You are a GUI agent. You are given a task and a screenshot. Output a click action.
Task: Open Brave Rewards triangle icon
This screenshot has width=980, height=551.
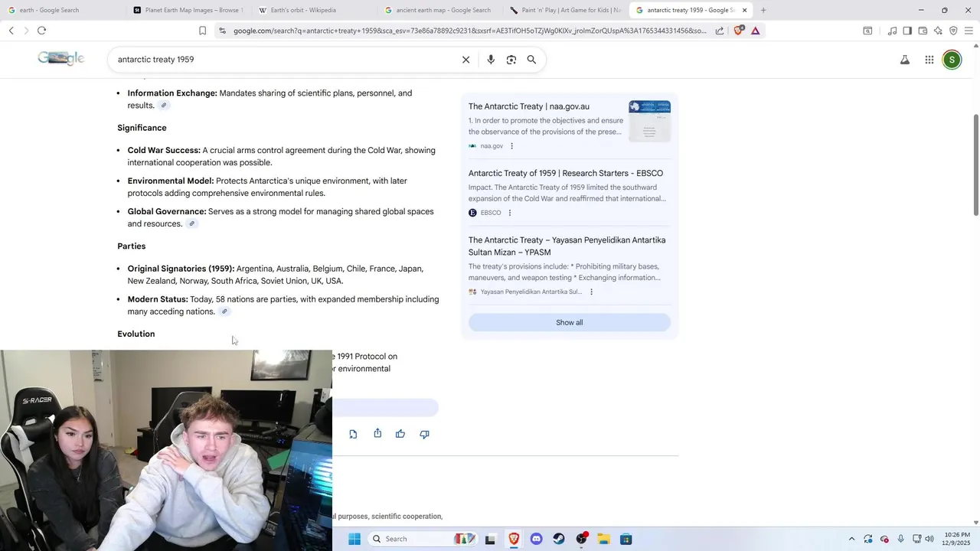tap(756, 31)
